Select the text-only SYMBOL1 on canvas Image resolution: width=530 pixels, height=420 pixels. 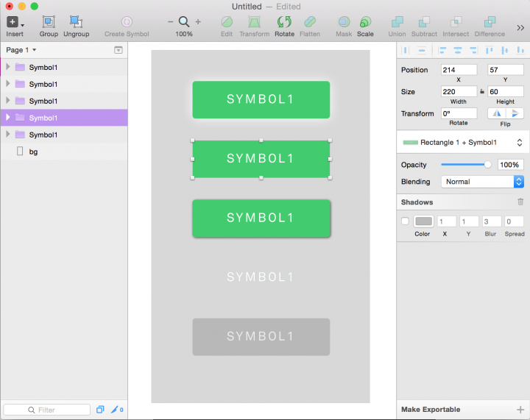260,277
